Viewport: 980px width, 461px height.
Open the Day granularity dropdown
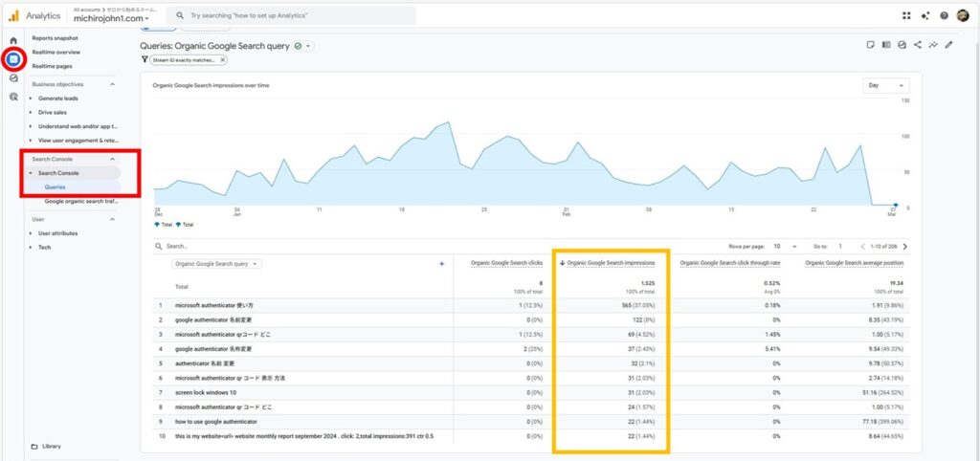click(886, 85)
